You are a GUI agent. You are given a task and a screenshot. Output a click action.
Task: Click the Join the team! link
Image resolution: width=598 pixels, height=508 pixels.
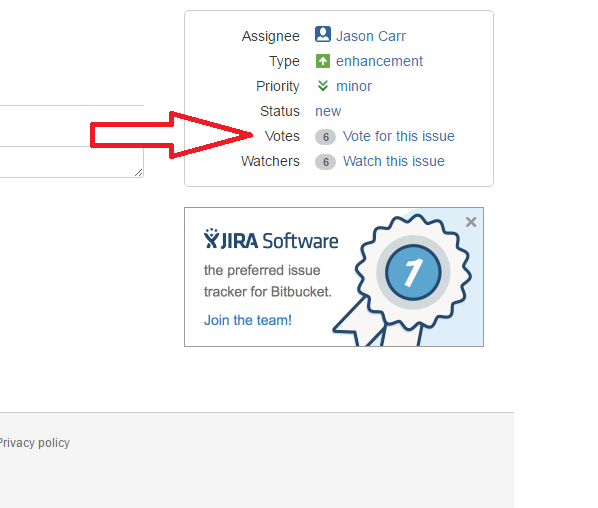click(x=248, y=320)
